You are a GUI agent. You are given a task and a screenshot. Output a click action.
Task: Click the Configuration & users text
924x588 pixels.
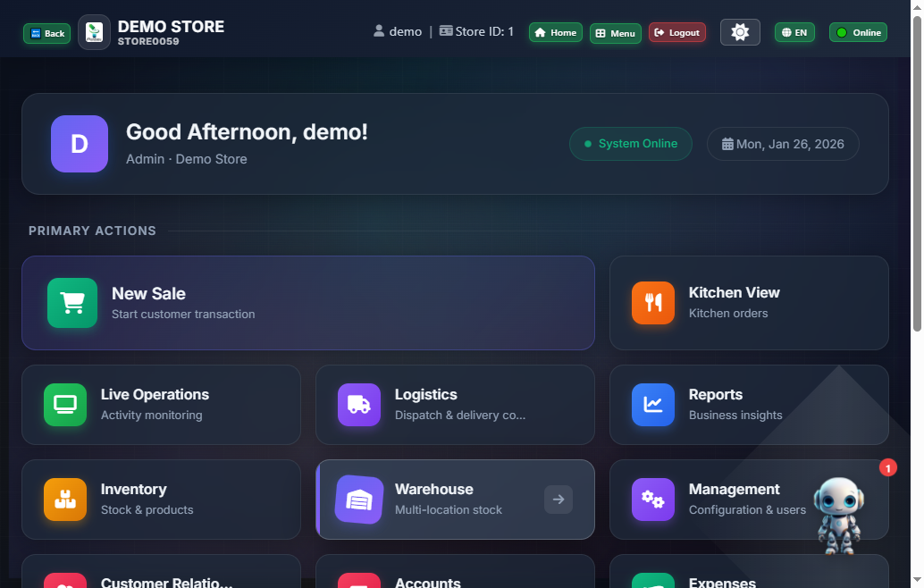coord(747,509)
